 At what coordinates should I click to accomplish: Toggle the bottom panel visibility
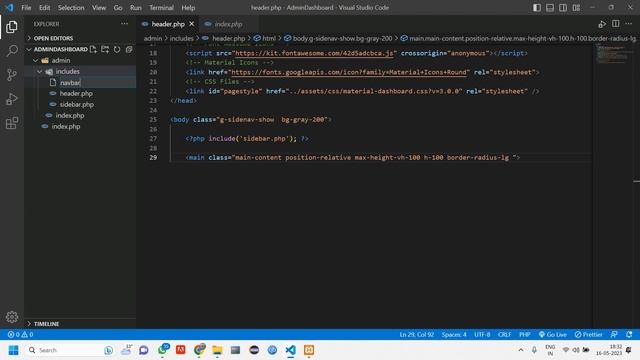click(x=550, y=7)
